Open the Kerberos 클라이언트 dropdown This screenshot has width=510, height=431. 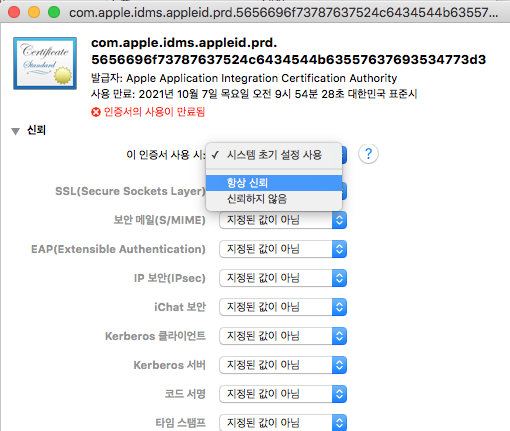[283, 336]
